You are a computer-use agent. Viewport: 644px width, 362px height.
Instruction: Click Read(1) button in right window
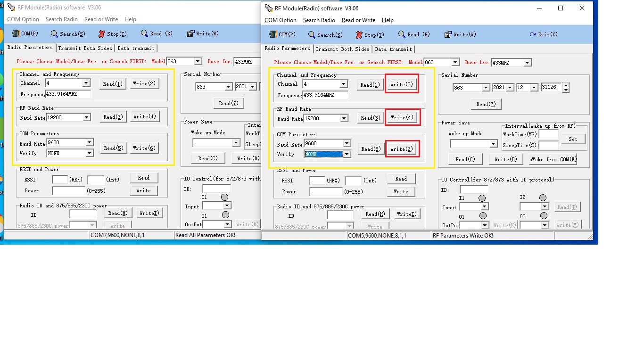[x=370, y=85]
